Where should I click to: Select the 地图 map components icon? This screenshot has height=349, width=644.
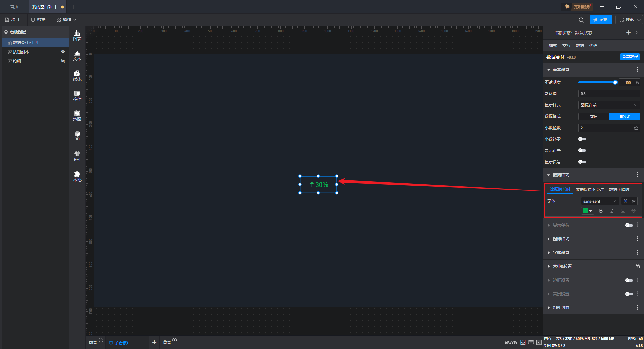click(77, 116)
